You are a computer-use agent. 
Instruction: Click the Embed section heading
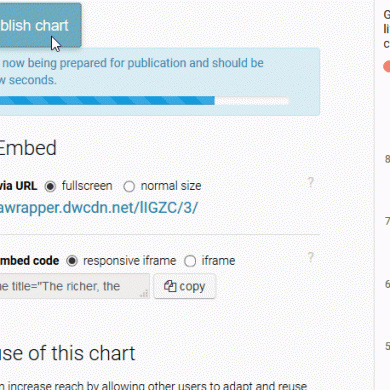[28, 148]
